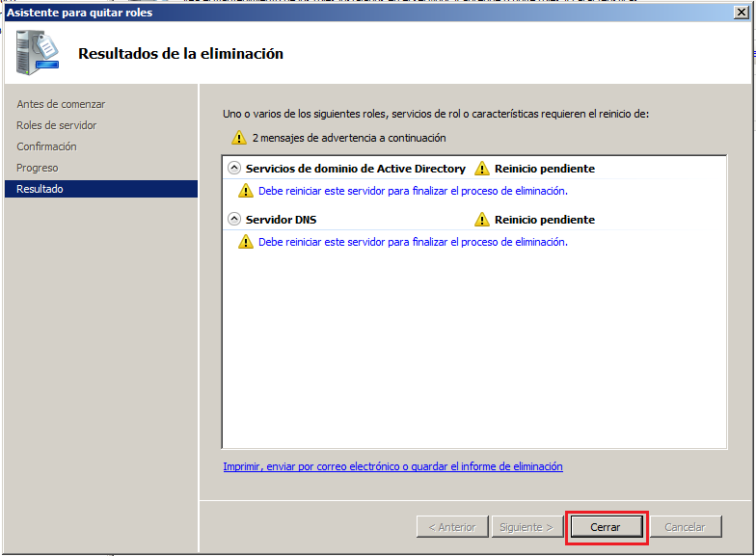Open the 'Confirmación' step in sidebar
The image size is (756, 556).
46,146
